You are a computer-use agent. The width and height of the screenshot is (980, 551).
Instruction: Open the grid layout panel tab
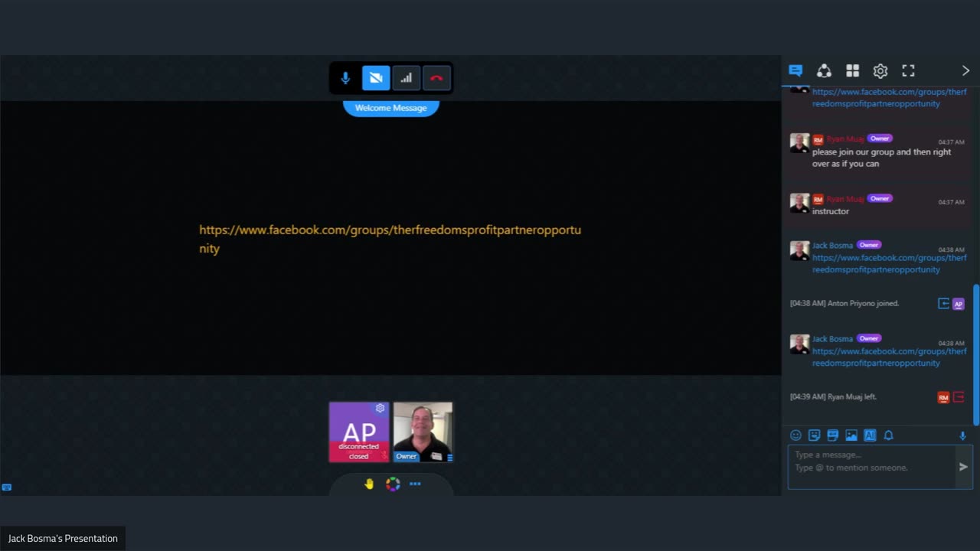point(852,71)
